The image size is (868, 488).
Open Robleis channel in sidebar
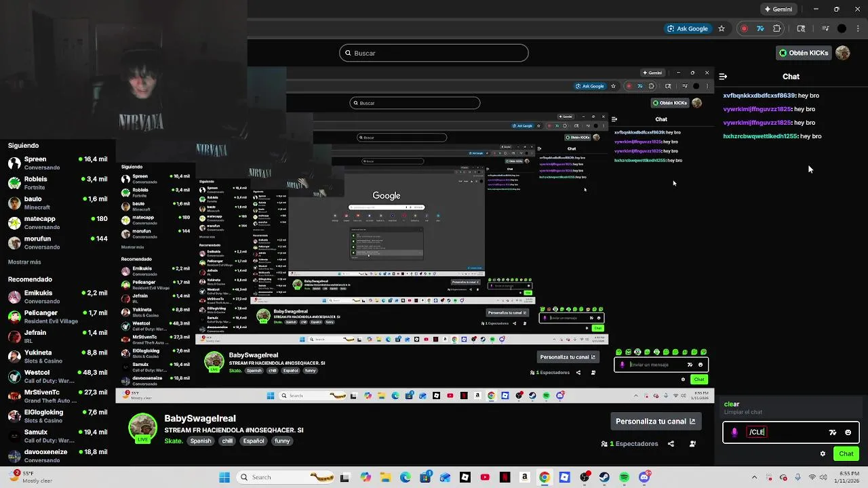[58, 183]
